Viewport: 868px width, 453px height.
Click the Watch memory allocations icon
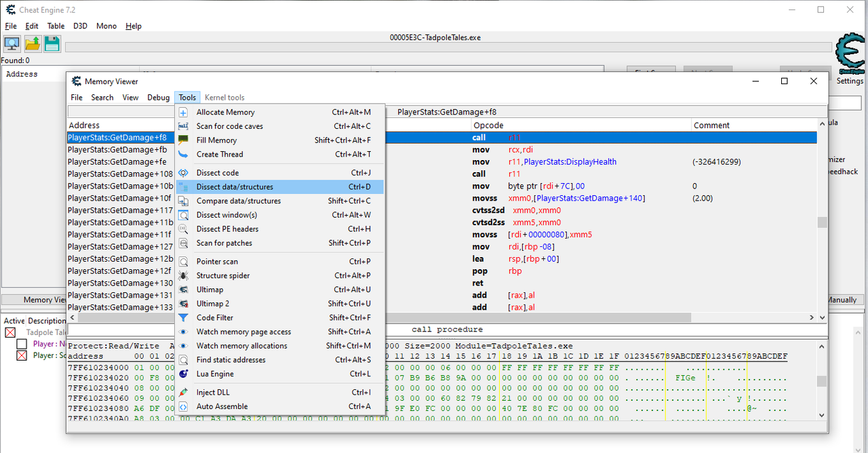183,346
